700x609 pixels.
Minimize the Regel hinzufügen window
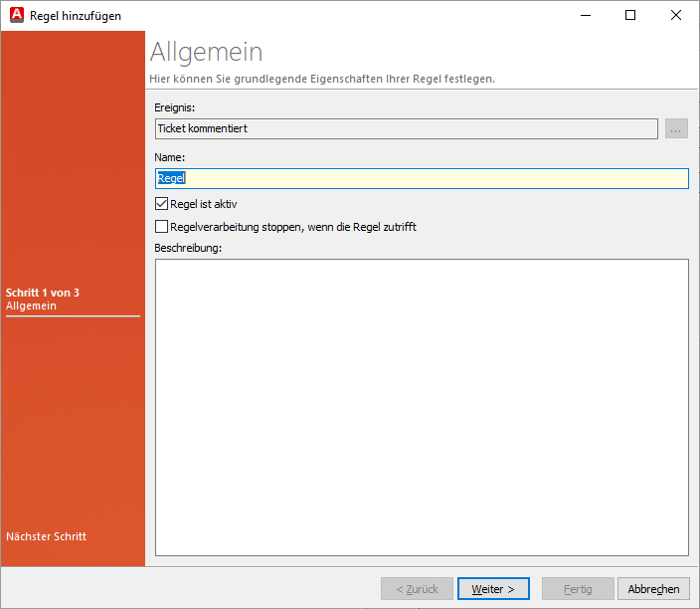click(x=584, y=15)
